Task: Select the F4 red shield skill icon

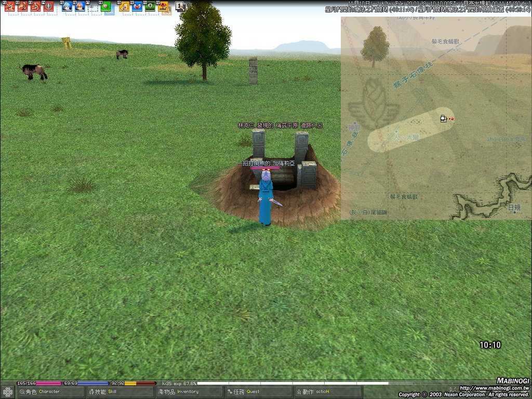Action: click(48, 6)
